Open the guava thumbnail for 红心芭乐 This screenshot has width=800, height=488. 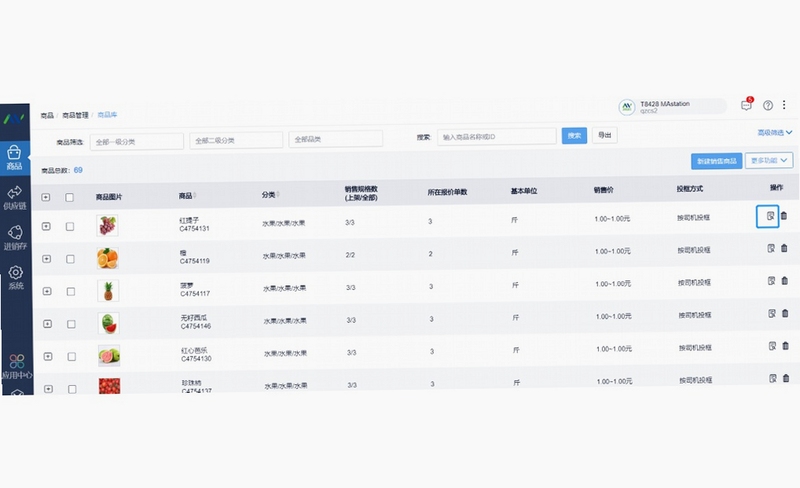click(109, 356)
